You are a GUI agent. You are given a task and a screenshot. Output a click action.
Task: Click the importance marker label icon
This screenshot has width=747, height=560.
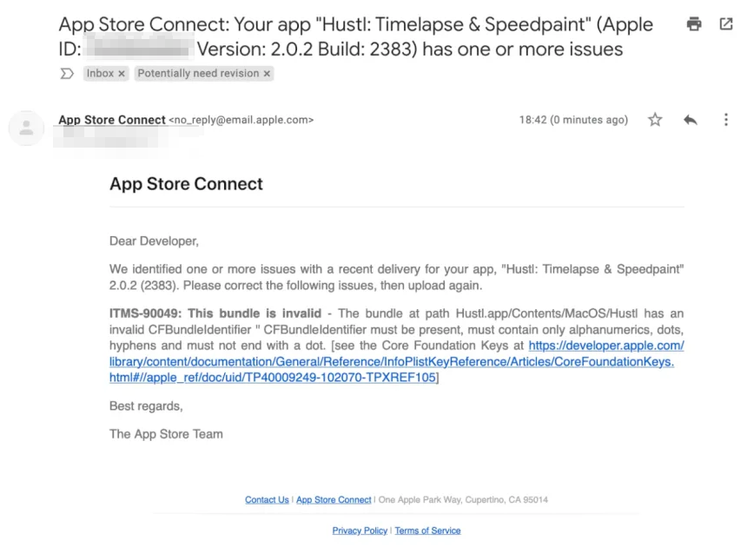click(x=67, y=73)
